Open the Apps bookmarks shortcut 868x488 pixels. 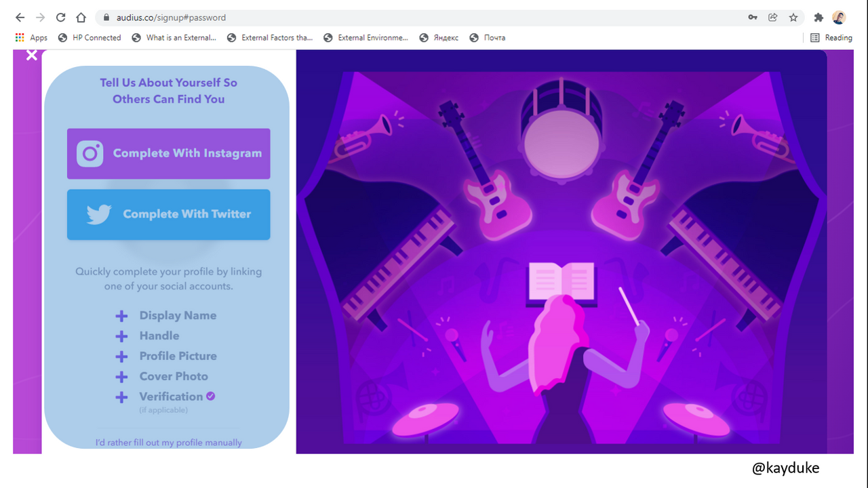click(31, 38)
